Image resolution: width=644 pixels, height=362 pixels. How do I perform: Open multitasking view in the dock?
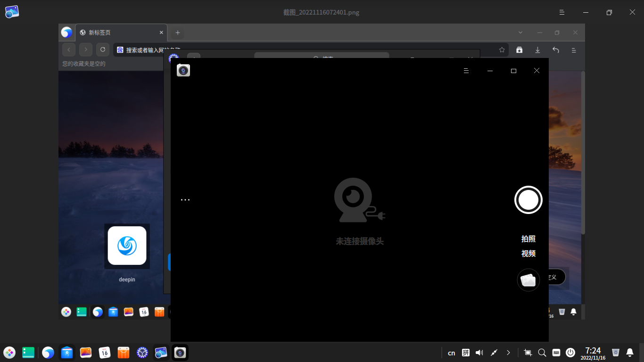coord(28,352)
